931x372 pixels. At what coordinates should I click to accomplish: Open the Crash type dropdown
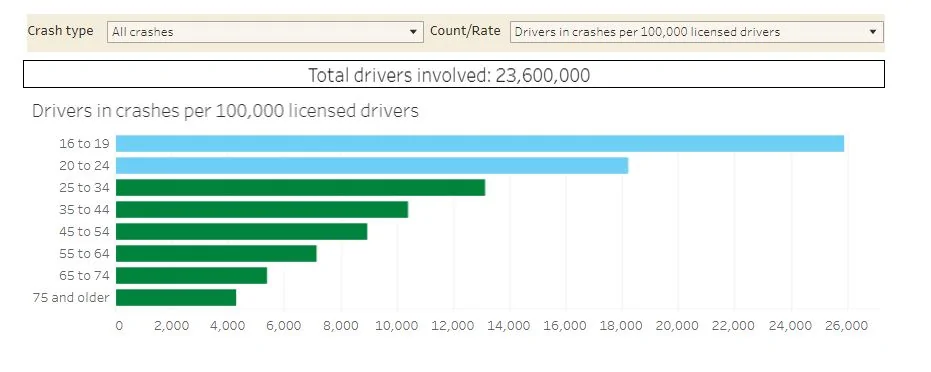[x=265, y=32]
